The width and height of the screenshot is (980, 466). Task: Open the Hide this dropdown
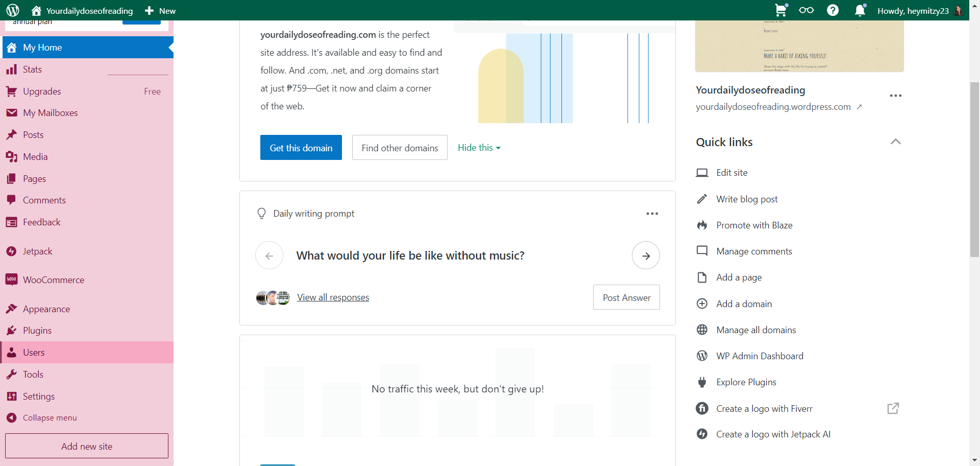click(479, 148)
